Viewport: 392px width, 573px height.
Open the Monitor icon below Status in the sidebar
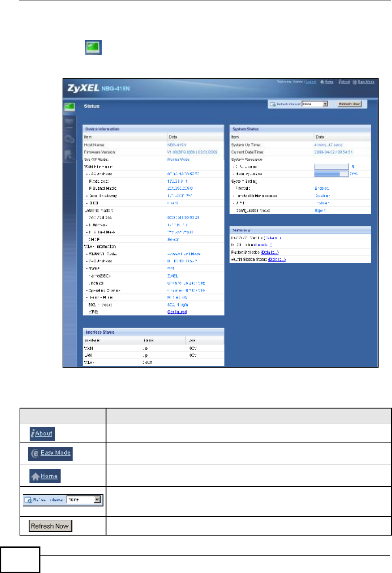tap(70, 124)
